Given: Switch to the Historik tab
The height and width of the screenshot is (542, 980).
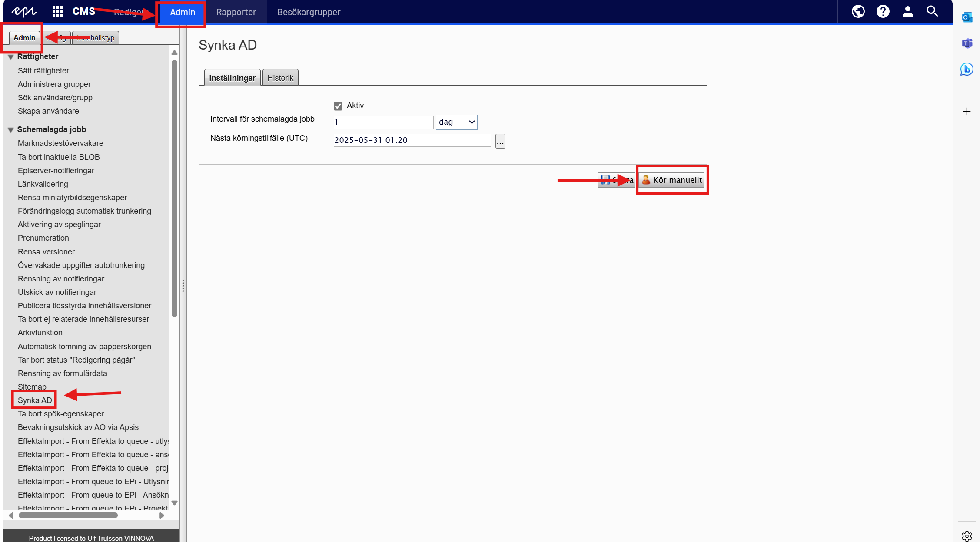Looking at the screenshot, I should tap(280, 78).
